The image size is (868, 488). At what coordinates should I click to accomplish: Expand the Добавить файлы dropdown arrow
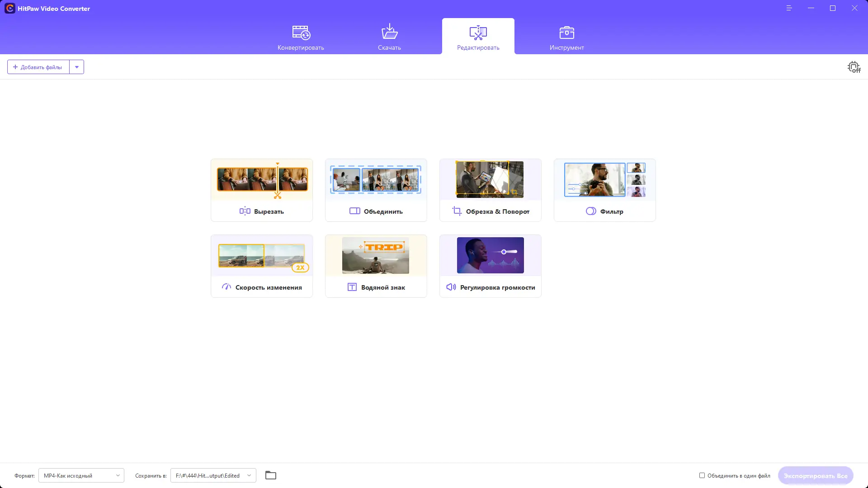tap(77, 67)
